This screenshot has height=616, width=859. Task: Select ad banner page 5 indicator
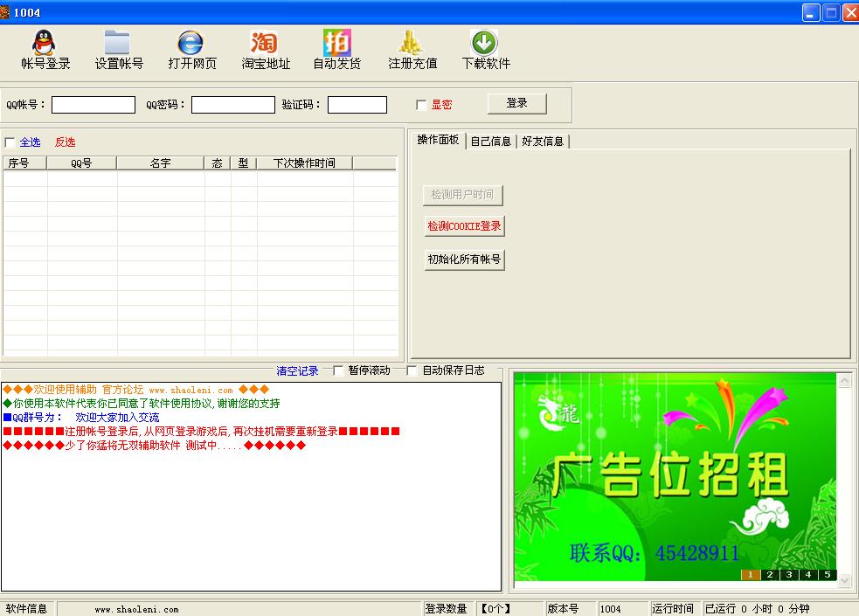(828, 574)
